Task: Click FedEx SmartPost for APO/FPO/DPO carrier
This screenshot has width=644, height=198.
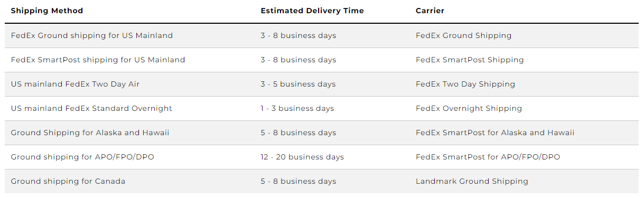Action: (x=488, y=157)
